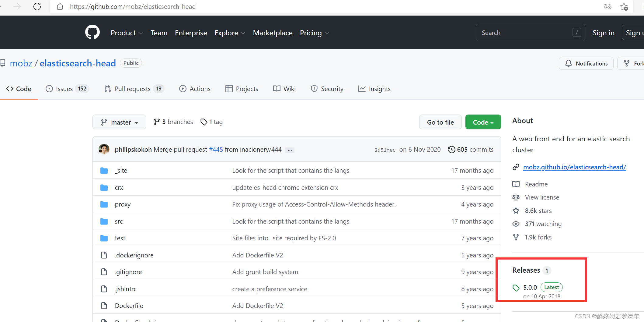
Task: Open pull request #445 link
Action: pyautogui.click(x=216, y=150)
